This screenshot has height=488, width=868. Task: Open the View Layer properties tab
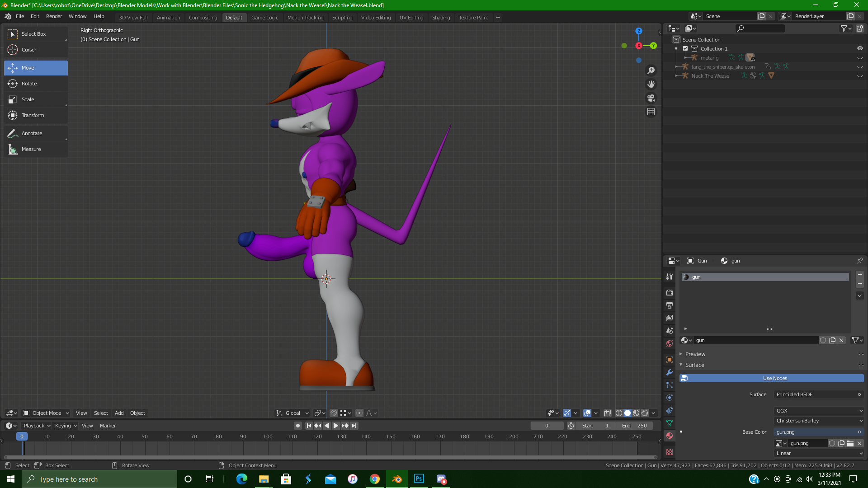click(x=670, y=318)
